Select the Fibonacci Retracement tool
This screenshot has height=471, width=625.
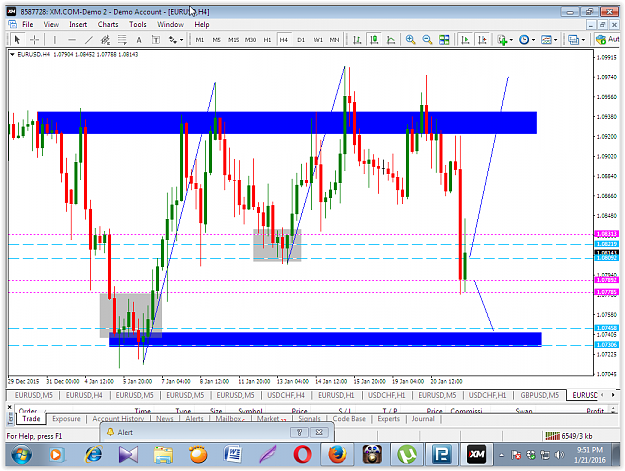[122, 39]
